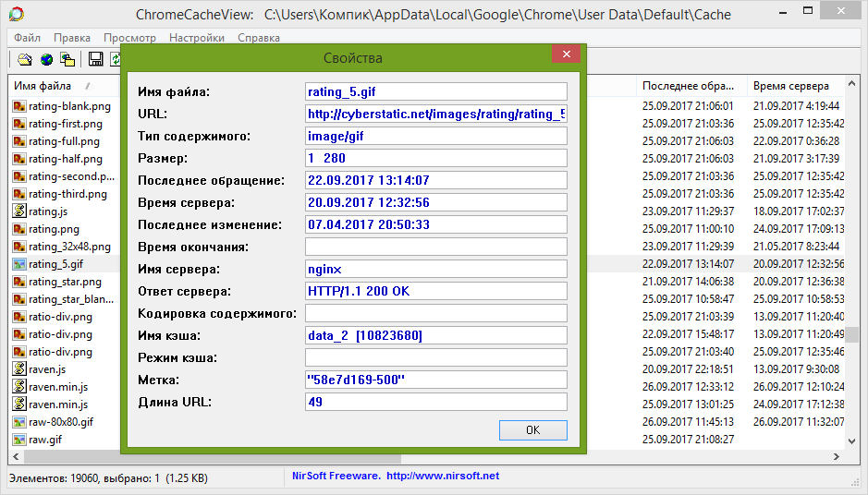The image size is (868, 495).
Task: Open the nirsoft.net link in status bar
Action: click(x=442, y=477)
